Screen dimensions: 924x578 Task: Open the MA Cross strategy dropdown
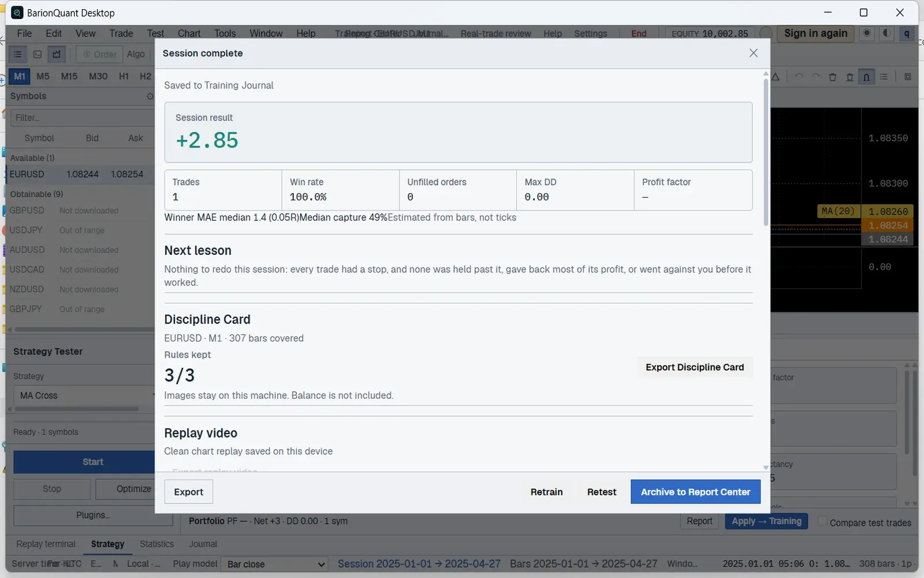pos(85,395)
